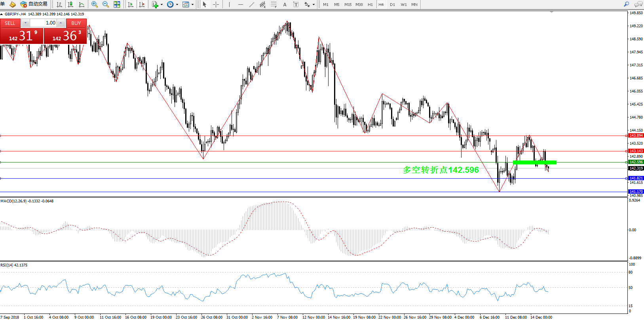Screen dimensions: 644x321
Task: Click the lot volume input field
Action: 44,23
